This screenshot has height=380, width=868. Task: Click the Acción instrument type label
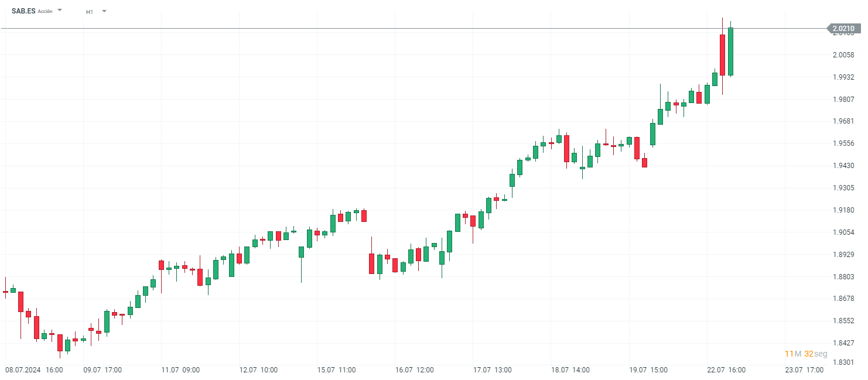pos(45,11)
